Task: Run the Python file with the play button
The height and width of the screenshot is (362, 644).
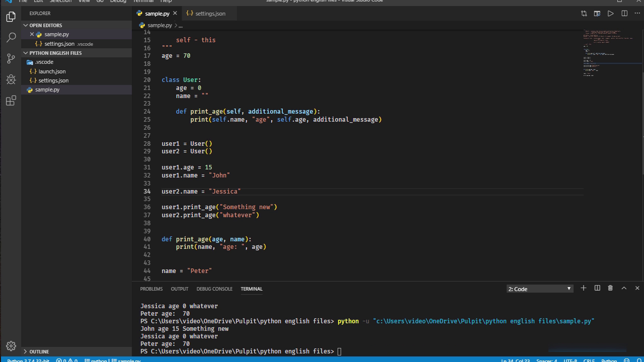Action: tap(610, 14)
